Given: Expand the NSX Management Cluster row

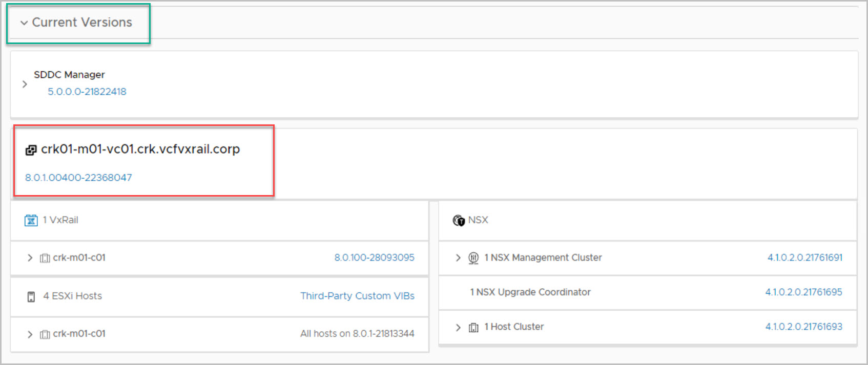Looking at the screenshot, I should (458, 258).
